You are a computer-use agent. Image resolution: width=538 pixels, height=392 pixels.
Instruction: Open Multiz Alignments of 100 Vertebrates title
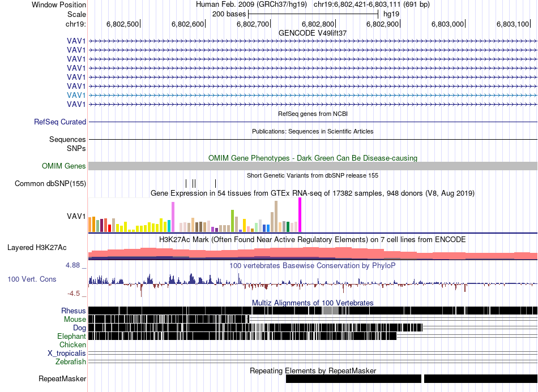coord(313,303)
